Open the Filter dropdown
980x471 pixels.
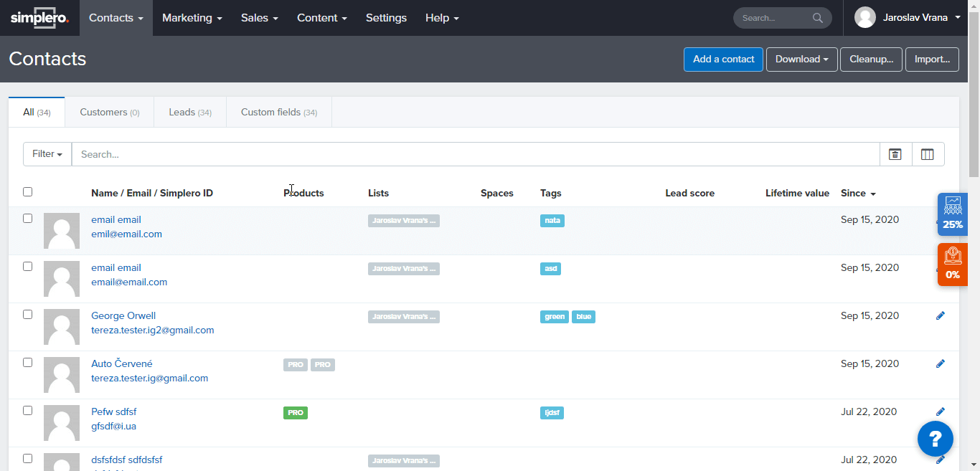47,154
